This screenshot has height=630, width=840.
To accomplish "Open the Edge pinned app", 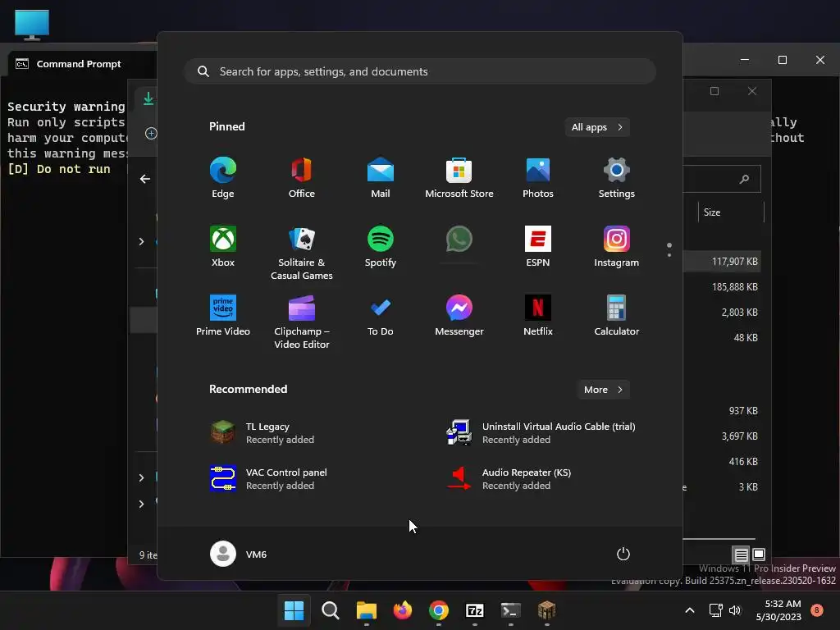I will 223,178.
